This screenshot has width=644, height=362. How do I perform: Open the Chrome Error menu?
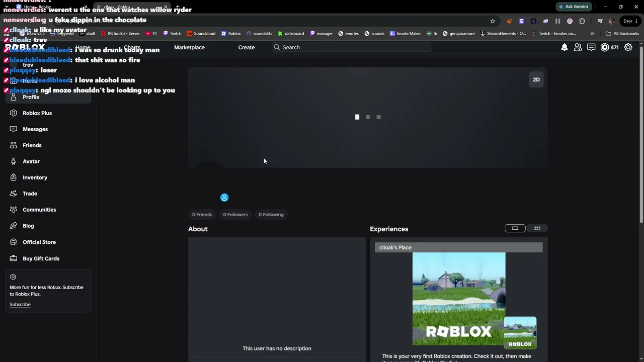tap(630, 21)
